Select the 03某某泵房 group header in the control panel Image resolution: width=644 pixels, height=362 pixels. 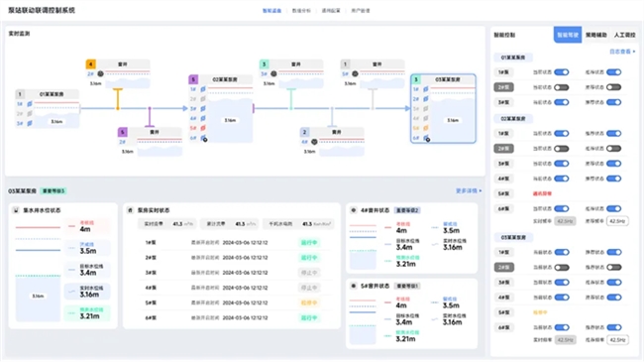click(x=513, y=237)
